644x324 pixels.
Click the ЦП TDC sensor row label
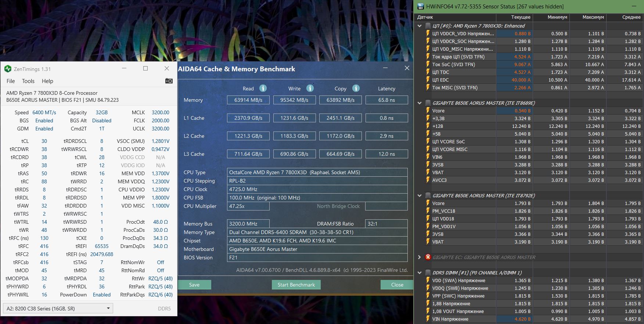(440, 72)
